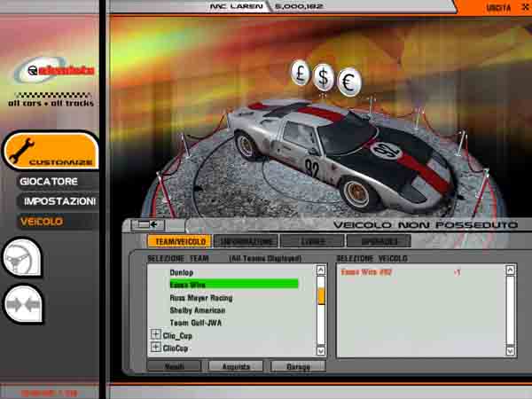Switch to the Team/Veicolo tab

(180, 241)
